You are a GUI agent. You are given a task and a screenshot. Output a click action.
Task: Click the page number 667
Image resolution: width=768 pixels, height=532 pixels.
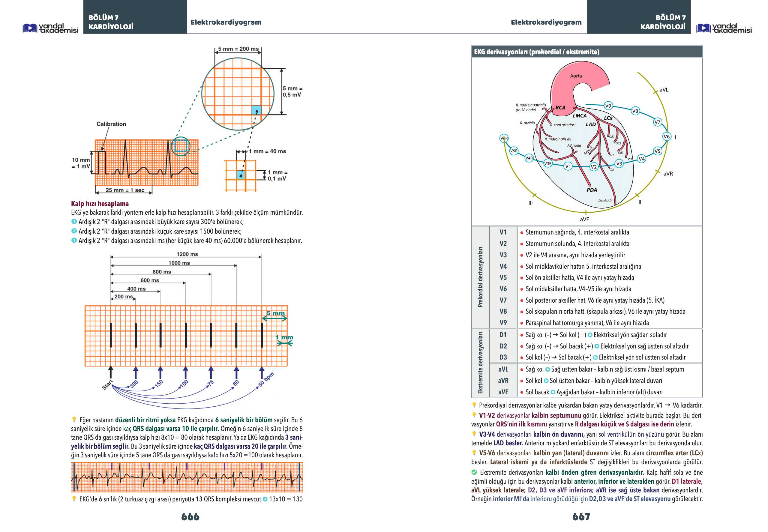[x=581, y=516]
